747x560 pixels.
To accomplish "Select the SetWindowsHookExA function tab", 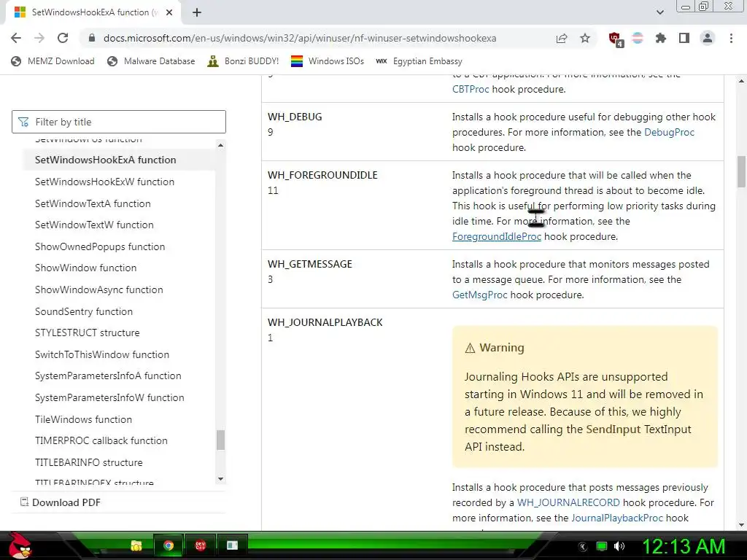I will [93, 12].
